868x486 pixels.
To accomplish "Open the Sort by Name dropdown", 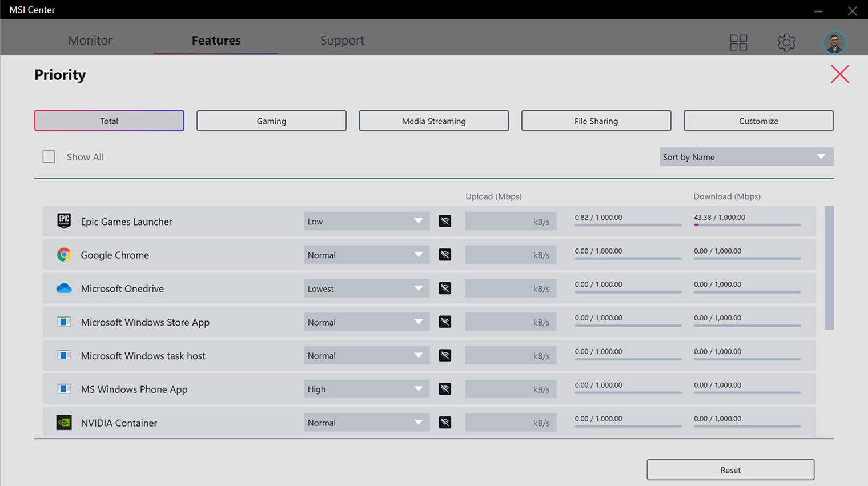I will 746,157.
